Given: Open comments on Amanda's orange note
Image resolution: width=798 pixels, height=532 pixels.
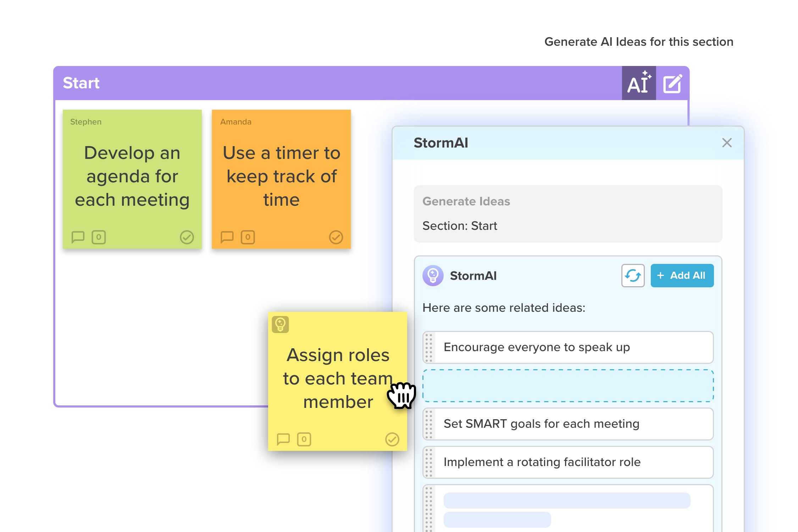Looking at the screenshot, I should click(227, 237).
